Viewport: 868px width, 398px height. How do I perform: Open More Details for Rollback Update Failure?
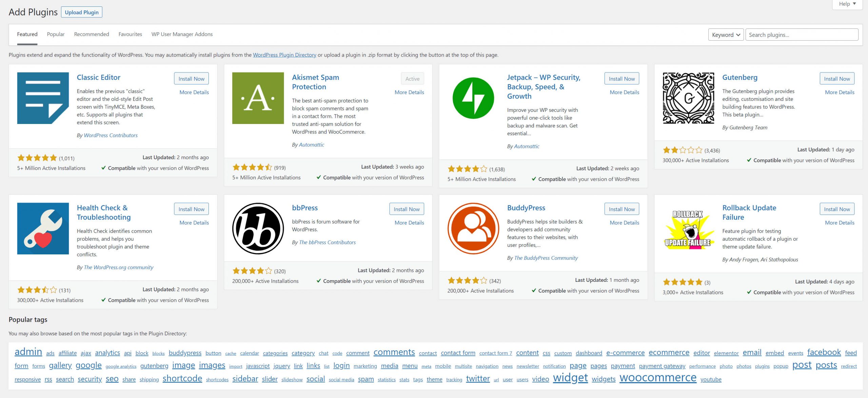[840, 223]
